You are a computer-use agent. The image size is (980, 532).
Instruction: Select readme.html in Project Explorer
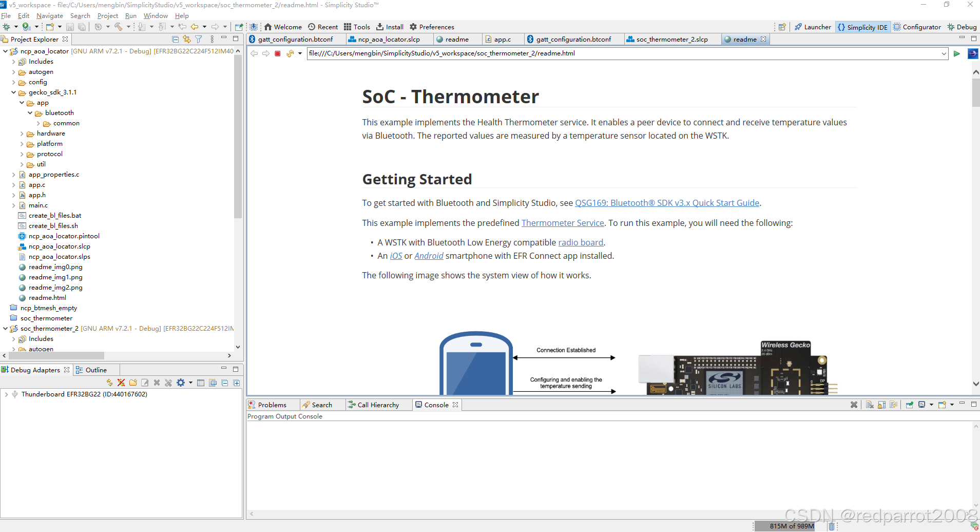coord(47,298)
